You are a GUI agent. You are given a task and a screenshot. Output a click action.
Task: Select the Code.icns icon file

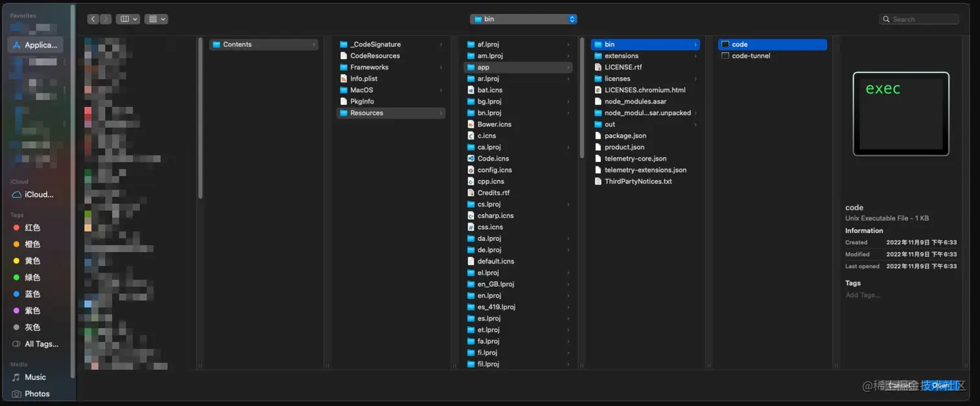(x=519, y=159)
